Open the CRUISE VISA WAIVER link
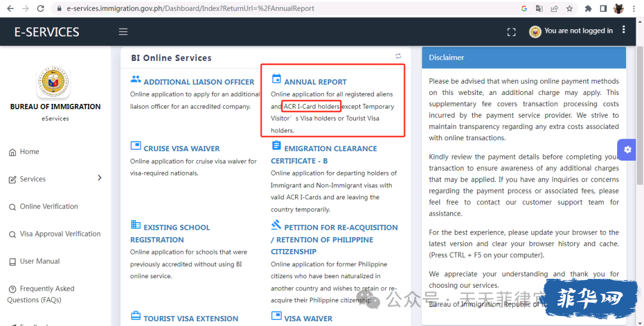 click(181, 149)
